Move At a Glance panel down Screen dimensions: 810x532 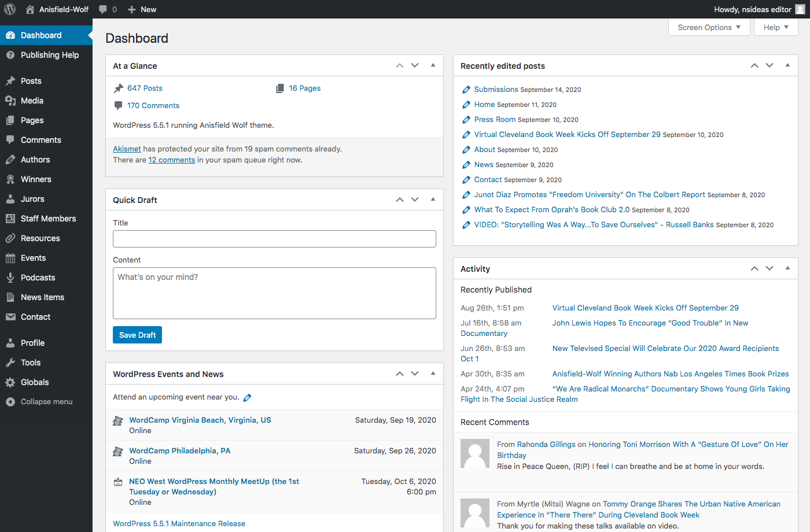click(415, 65)
